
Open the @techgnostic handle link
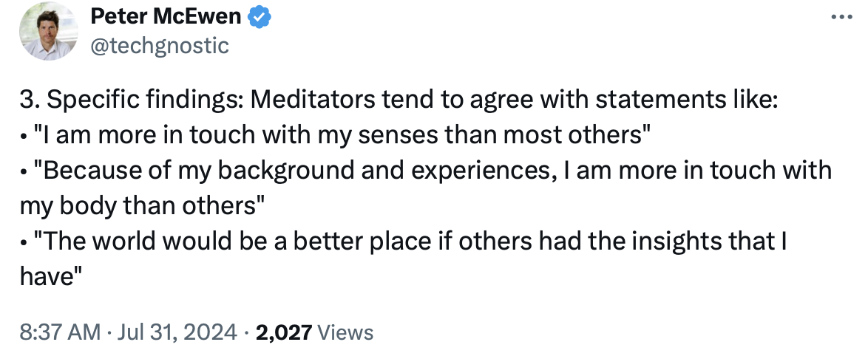click(159, 46)
